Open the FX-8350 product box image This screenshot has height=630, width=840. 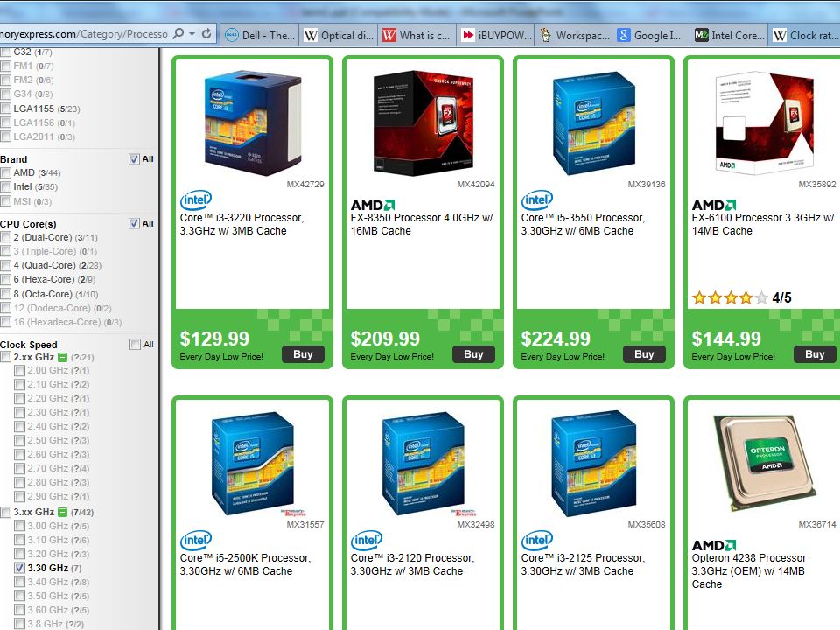click(423, 122)
